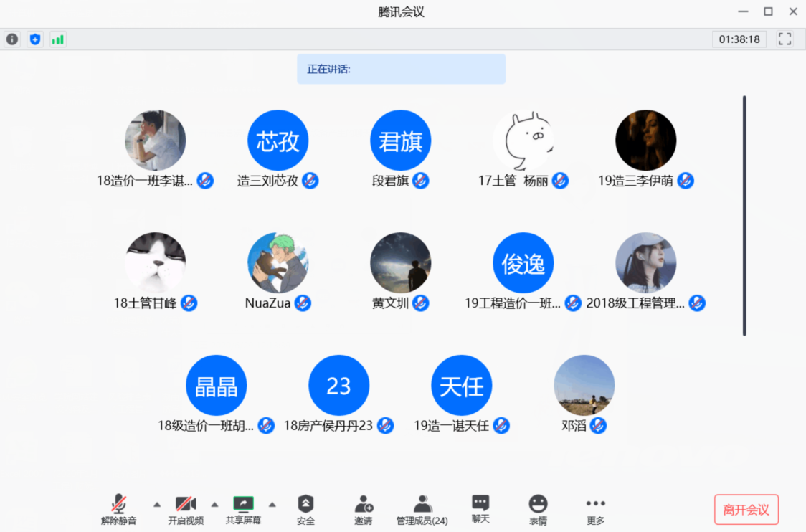The width and height of the screenshot is (806, 532).
Task: Minimize the 腾讯会议 window
Action: coord(743,11)
